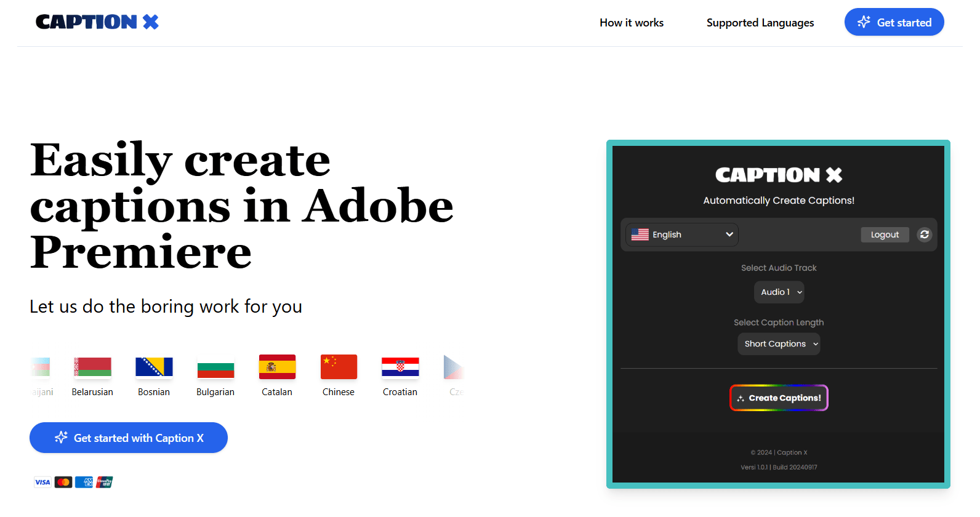Image resolution: width=980 pixels, height=517 pixels.
Task: Click the Mastercard payment icon
Action: pos(63,482)
